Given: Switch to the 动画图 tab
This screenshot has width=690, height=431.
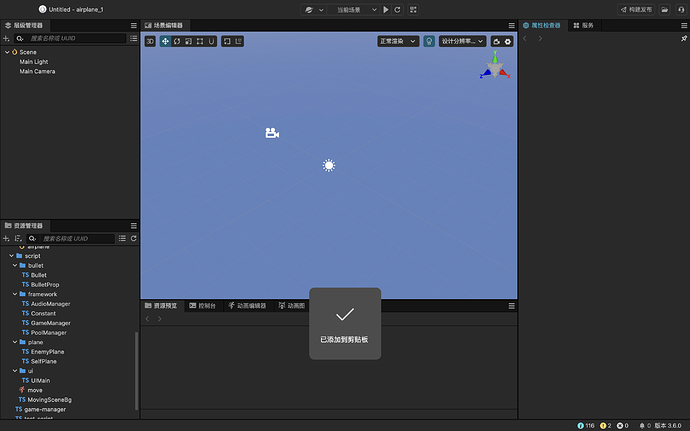Looking at the screenshot, I should (292, 306).
